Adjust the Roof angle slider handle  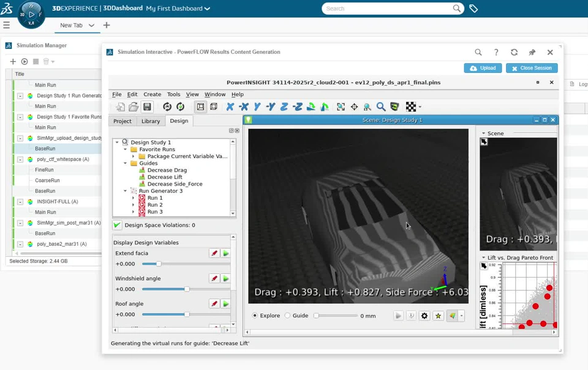(x=187, y=314)
